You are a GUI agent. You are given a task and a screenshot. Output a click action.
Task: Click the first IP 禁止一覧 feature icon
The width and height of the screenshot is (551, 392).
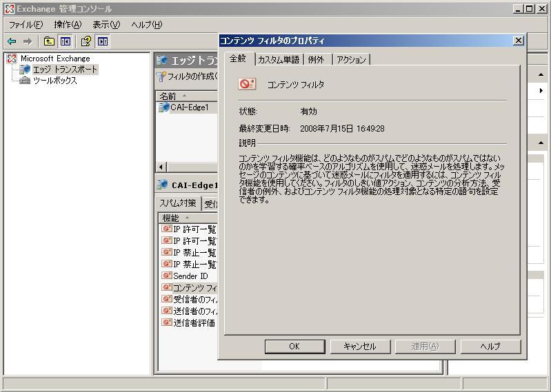(167, 252)
